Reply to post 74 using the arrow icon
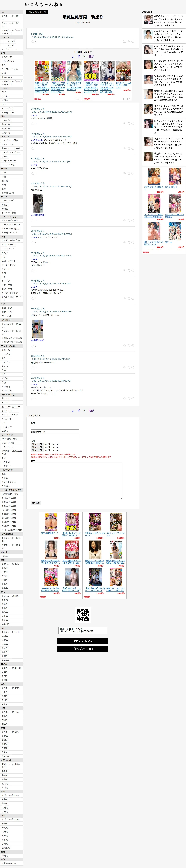 (x=125, y=123)
